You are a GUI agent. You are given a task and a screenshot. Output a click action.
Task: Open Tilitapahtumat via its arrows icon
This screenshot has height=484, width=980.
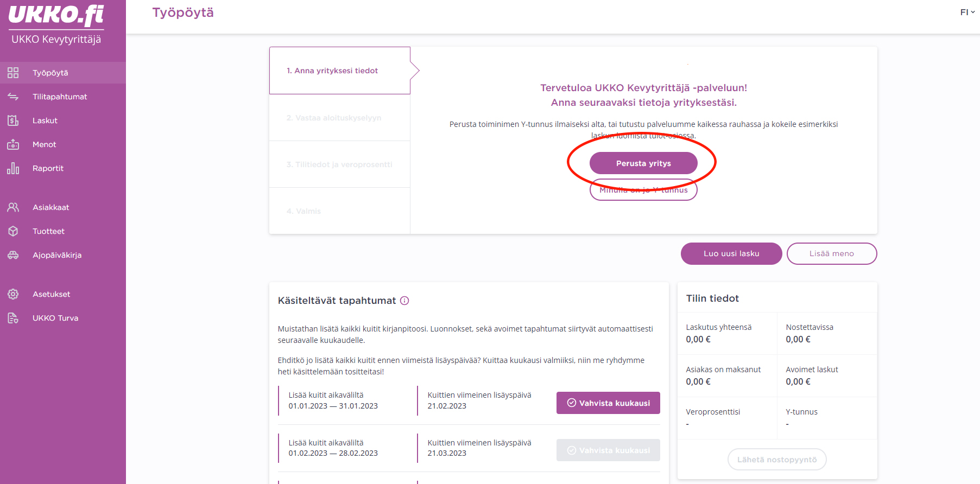[13, 97]
